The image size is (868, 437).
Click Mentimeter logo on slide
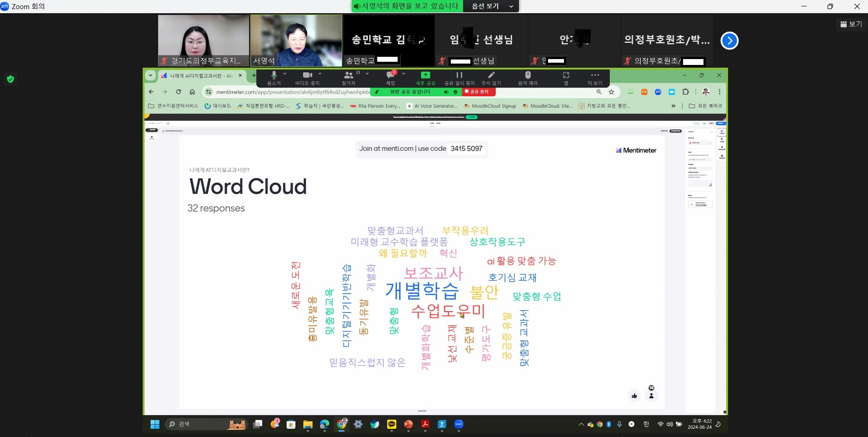[x=636, y=150]
